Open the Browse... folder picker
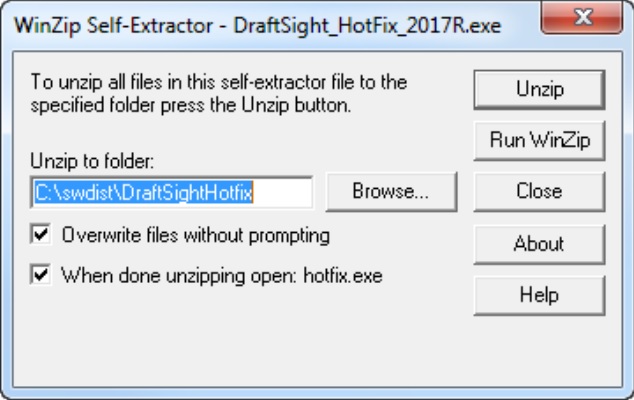 tap(391, 192)
